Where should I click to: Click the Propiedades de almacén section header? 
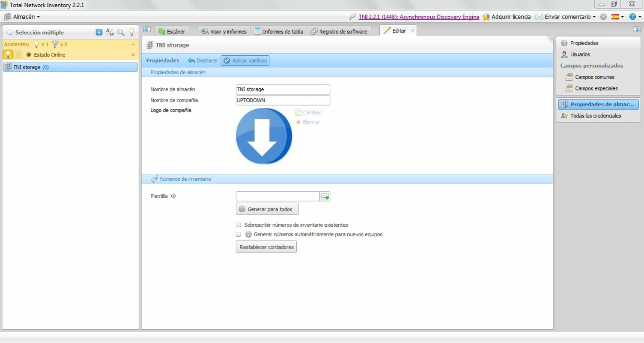347,72
